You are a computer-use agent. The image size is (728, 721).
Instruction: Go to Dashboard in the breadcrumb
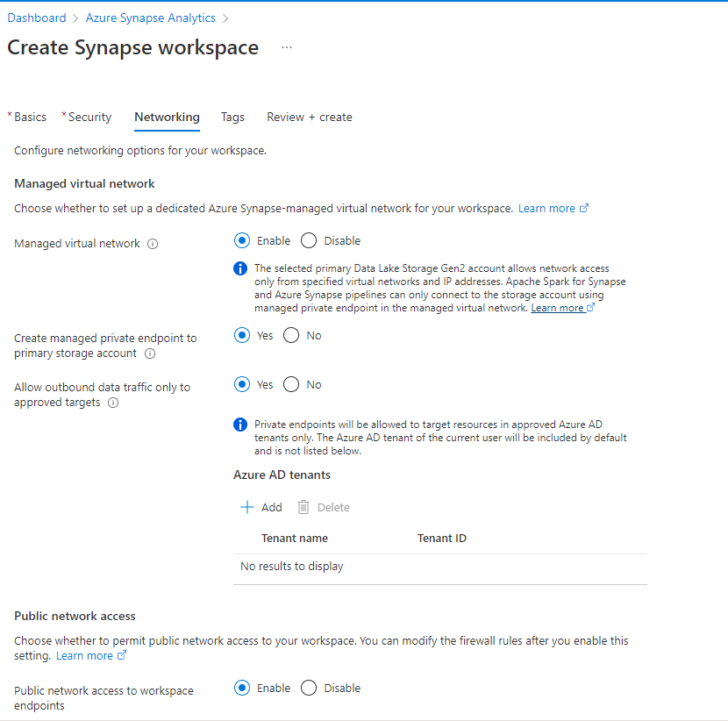(x=37, y=18)
